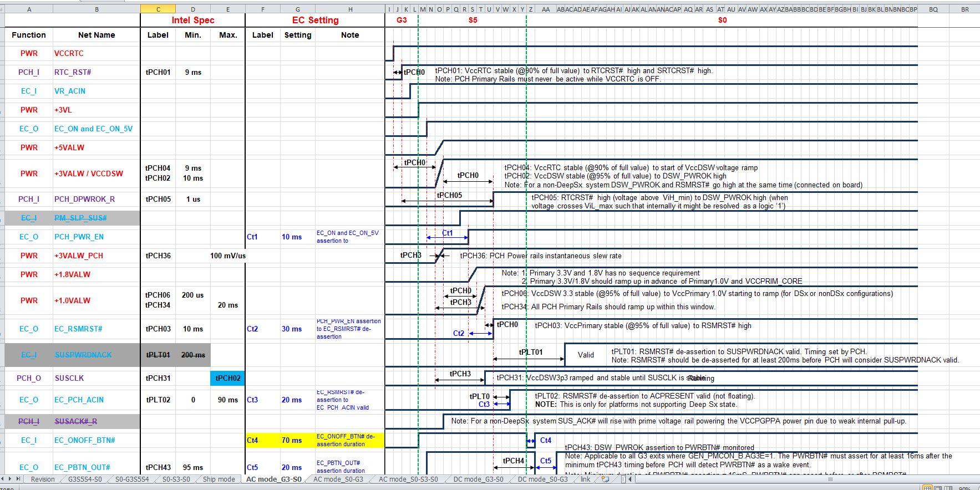Click the blue tPCH02 cell
This screenshot has height=490, width=980.
coord(228,378)
